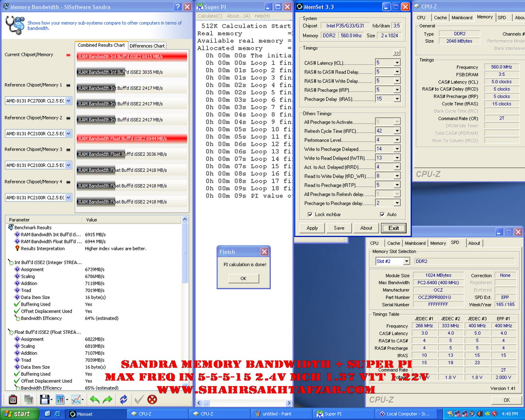Click the red security shield tray icon
Image resolution: width=525 pixels, height=420 pixels.
coord(494,414)
